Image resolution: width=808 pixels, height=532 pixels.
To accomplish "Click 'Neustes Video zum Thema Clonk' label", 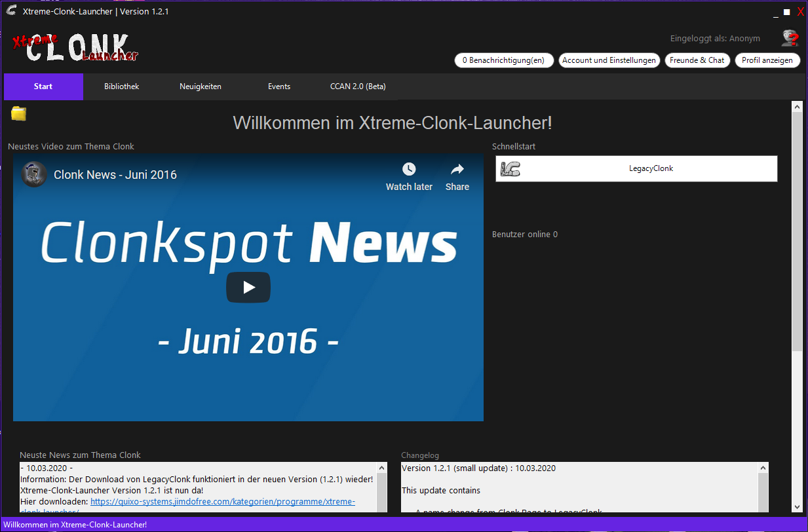I will pos(71,147).
